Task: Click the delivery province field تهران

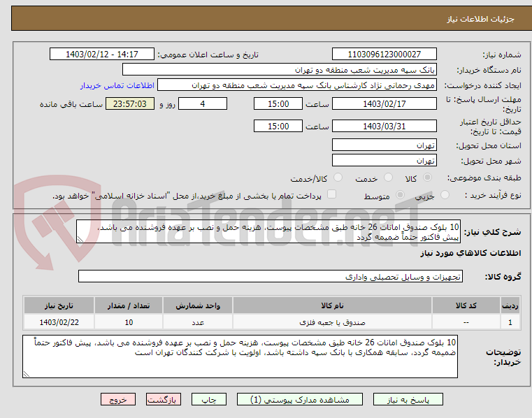Action: point(384,145)
